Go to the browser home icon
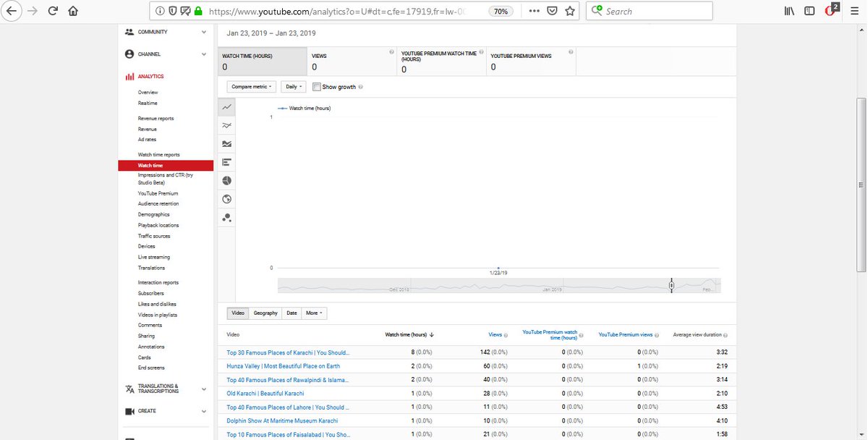This screenshot has height=440, width=868. coord(73,11)
